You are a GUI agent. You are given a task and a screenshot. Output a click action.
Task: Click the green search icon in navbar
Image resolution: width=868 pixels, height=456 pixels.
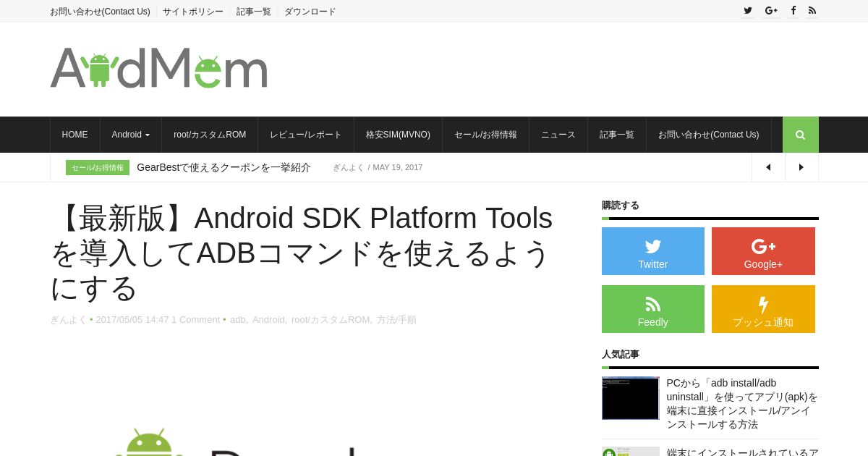801,135
